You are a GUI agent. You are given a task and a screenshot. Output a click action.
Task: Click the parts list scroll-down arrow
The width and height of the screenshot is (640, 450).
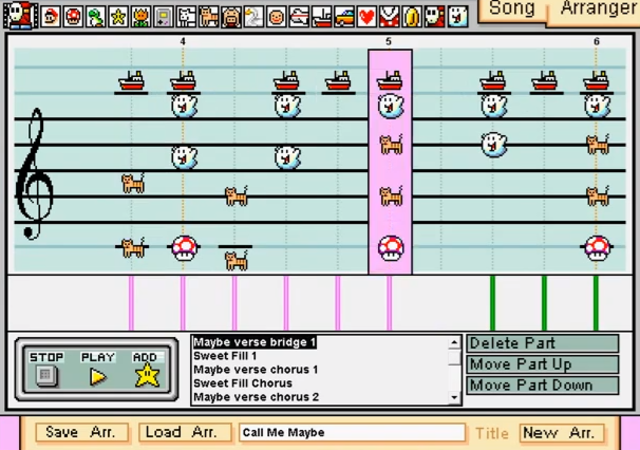[x=454, y=397]
